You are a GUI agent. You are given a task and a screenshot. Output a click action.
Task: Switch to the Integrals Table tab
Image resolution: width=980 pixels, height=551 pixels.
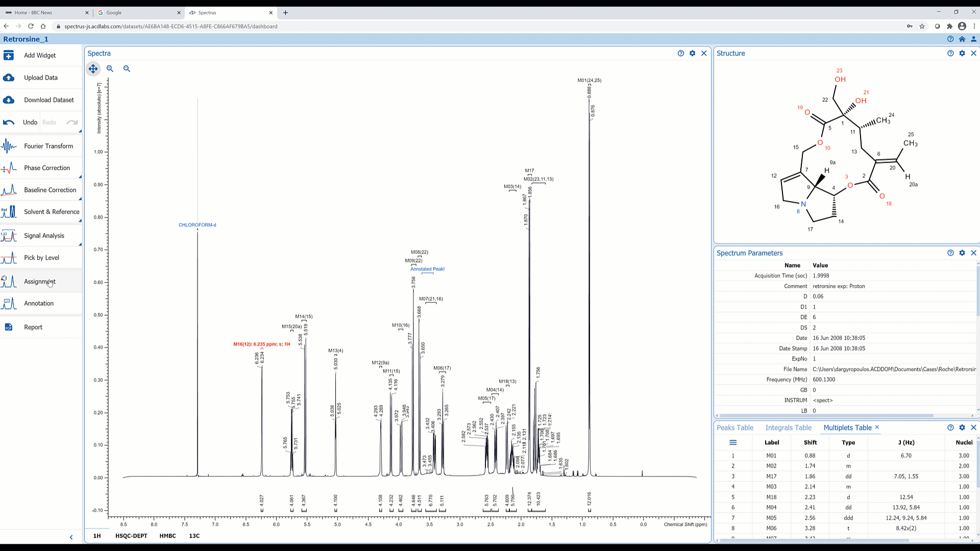coord(788,428)
